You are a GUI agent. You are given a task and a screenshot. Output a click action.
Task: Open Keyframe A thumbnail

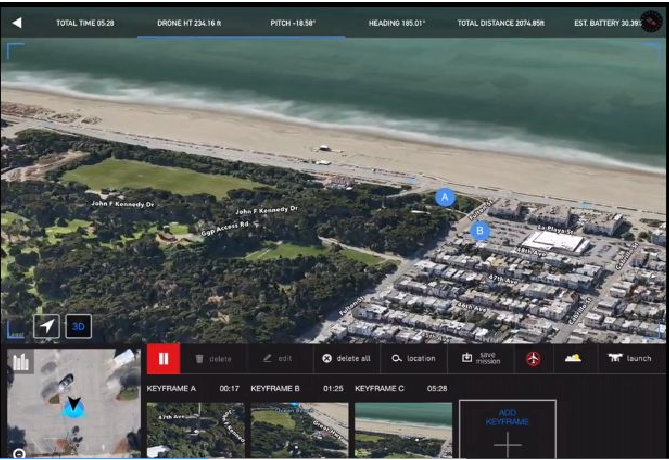(x=196, y=430)
